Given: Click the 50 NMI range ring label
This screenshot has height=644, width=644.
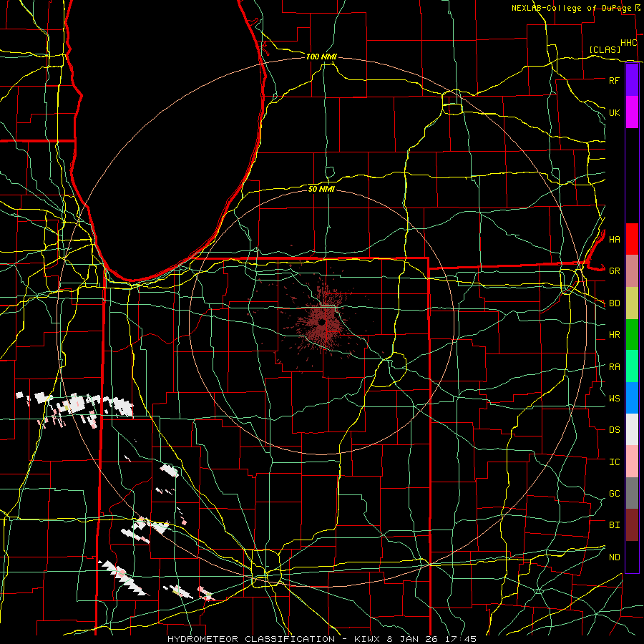Looking at the screenshot, I should 321,189.
